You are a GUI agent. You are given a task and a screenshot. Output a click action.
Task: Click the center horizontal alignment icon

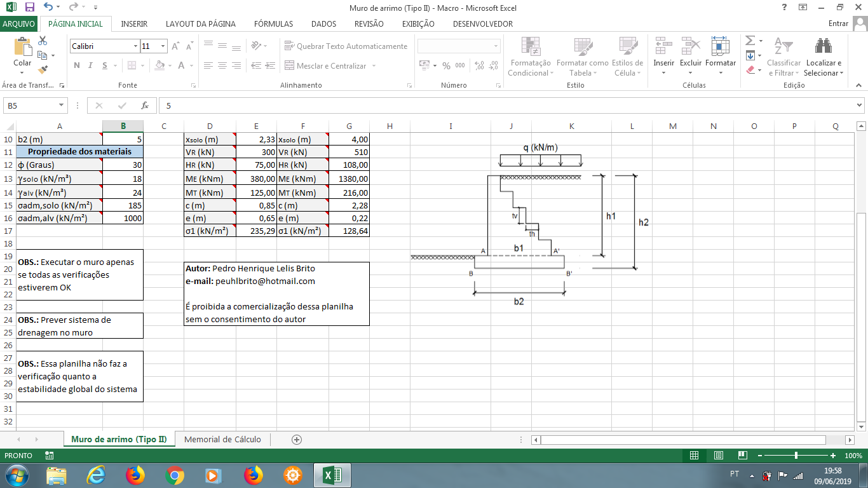222,65
